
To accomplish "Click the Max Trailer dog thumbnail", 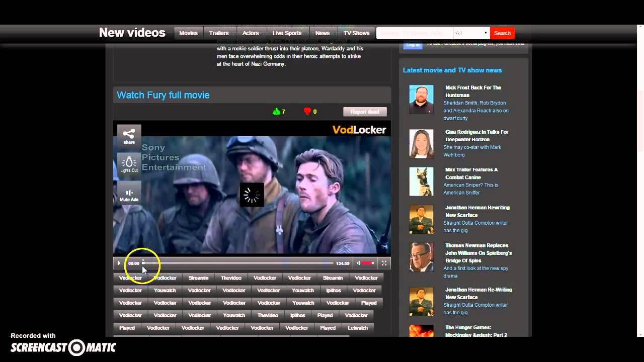I will click(x=421, y=182).
